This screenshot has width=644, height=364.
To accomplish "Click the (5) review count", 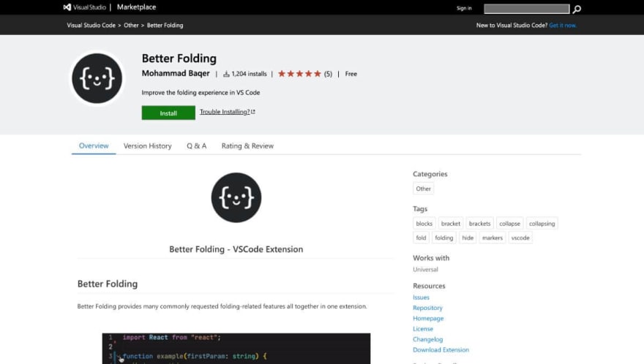I will click(328, 74).
